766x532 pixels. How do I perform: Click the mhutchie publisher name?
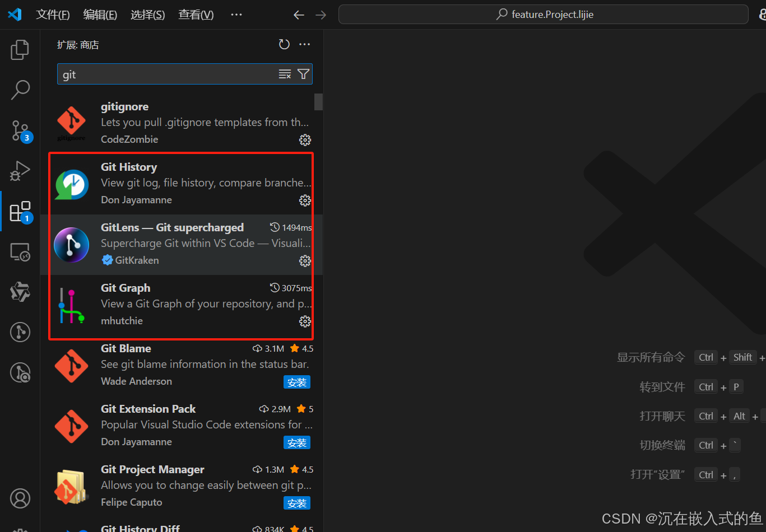(122, 321)
